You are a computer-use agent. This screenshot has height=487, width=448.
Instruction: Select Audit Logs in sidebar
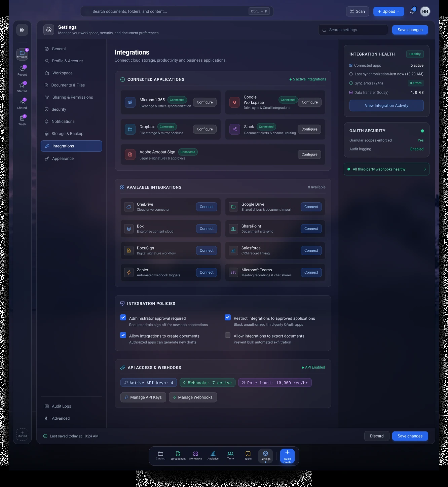[71, 406]
